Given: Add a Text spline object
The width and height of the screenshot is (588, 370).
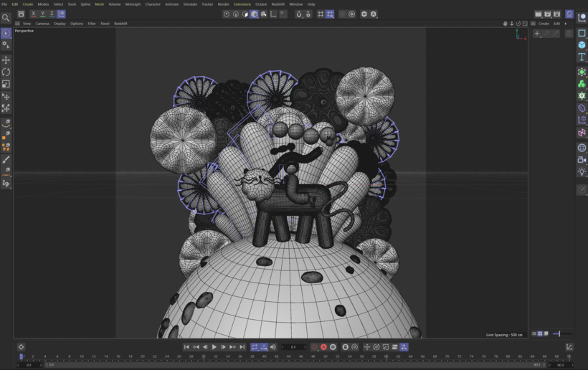Looking at the screenshot, I should point(582,57).
